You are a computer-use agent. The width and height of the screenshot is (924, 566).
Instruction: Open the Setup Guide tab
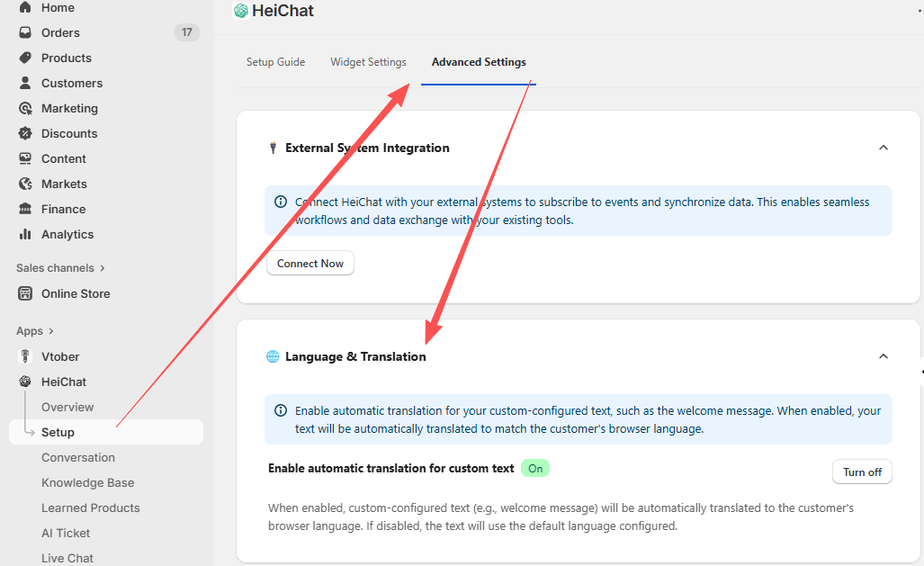275,62
